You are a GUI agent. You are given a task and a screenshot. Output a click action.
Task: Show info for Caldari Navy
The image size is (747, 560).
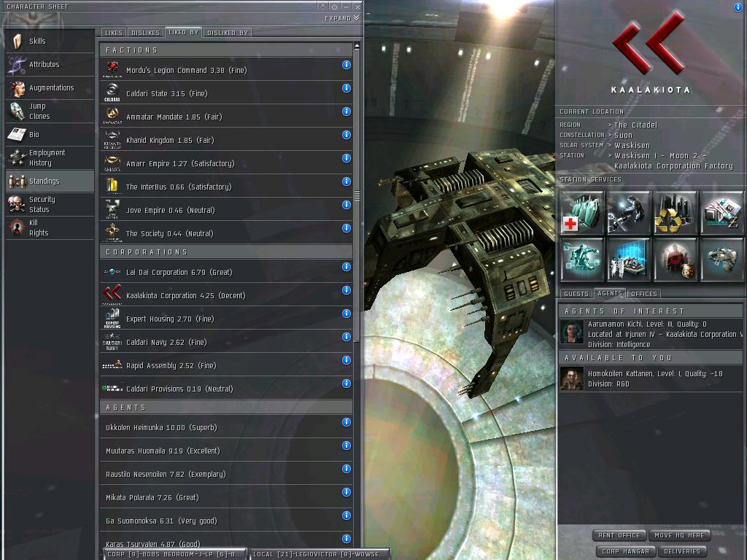click(347, 337)
